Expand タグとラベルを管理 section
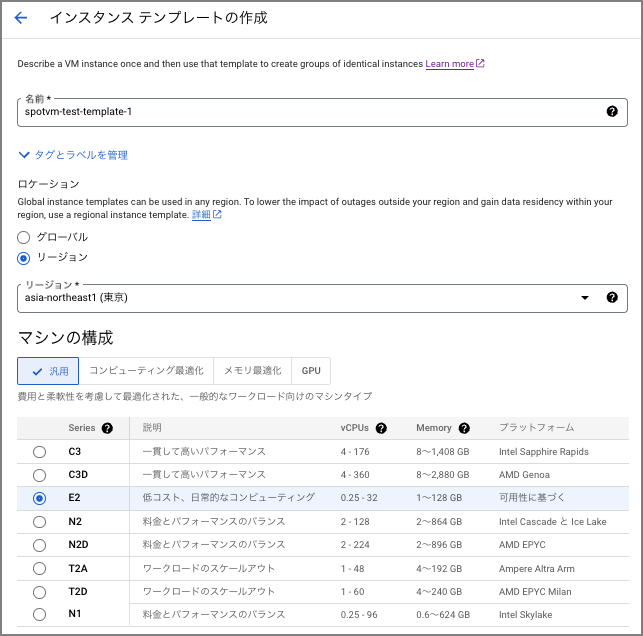Viewport: 643px width, 636px height. pyautogui.click(x=73, y=155)
